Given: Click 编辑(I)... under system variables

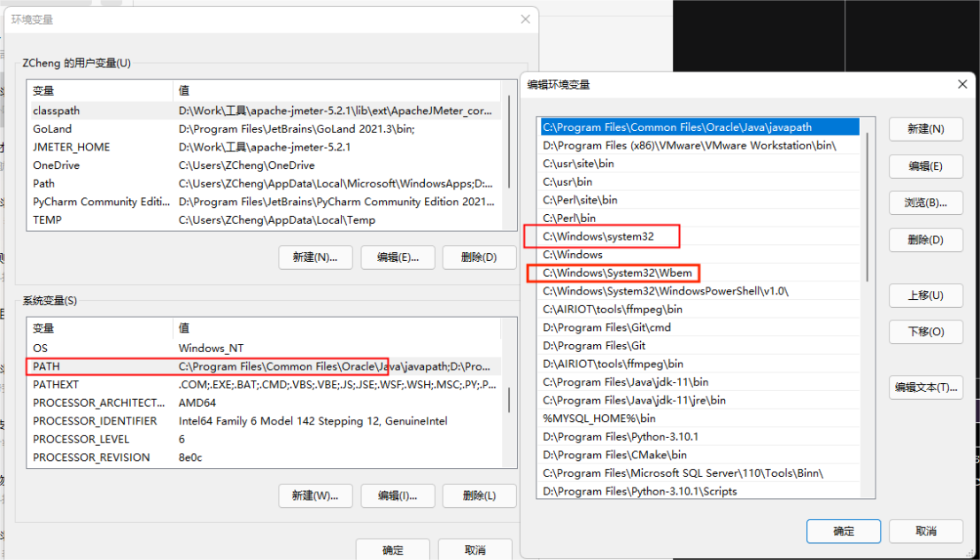Looking at the screenshot, I should [397, 495].
